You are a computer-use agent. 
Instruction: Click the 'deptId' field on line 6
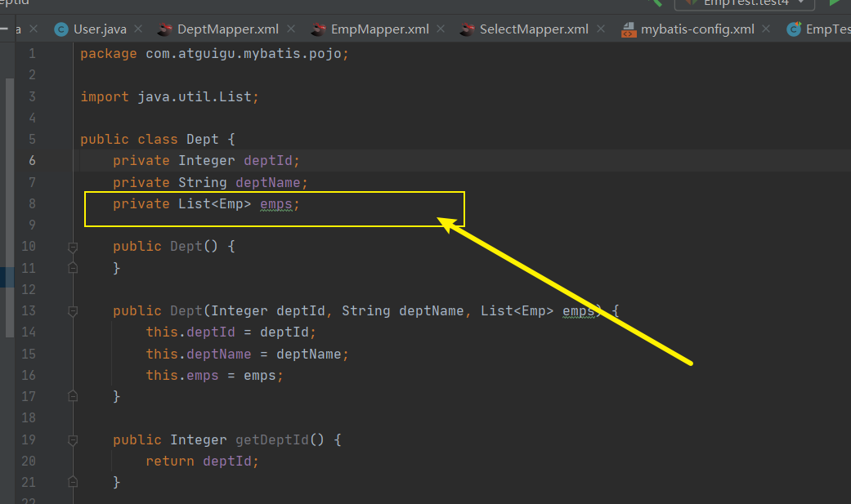click(x=268, y=161)
